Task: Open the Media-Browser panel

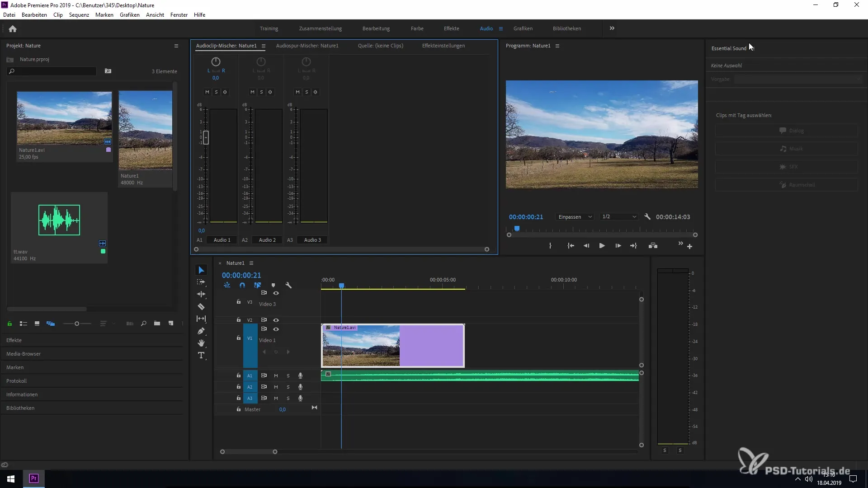Action: [24, 354]
